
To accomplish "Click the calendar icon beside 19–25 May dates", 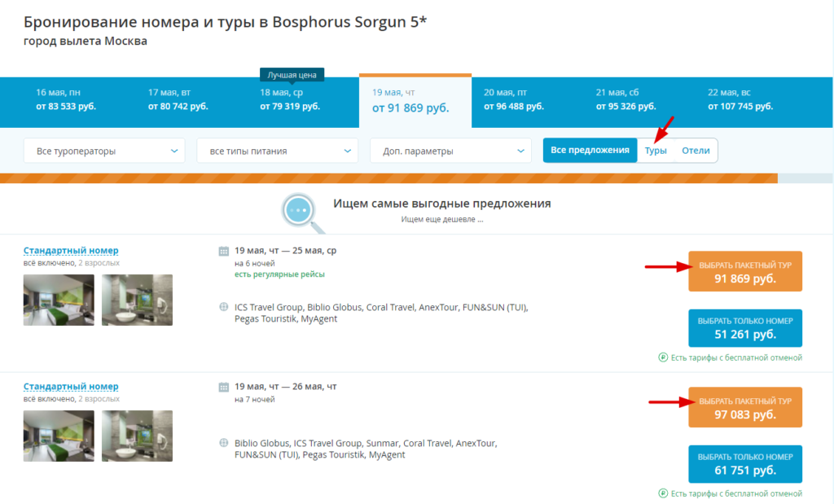I will pyautogui.click(x=224, y=251).
